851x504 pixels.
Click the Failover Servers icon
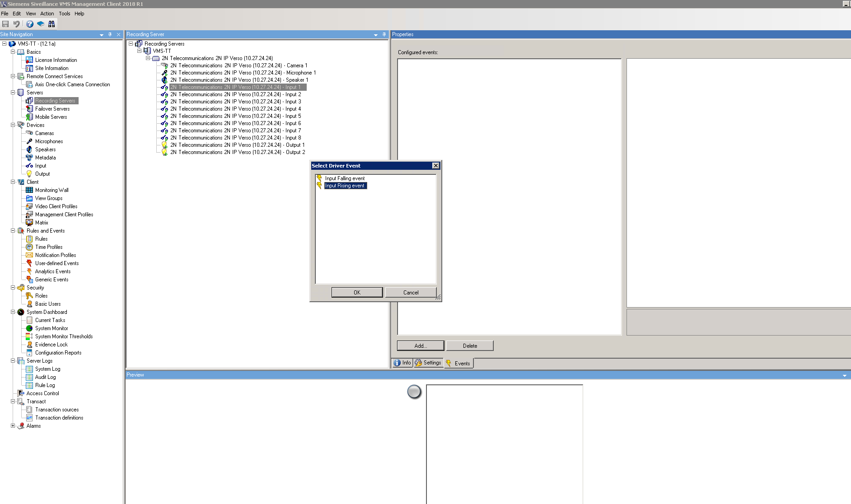[29, 109]
